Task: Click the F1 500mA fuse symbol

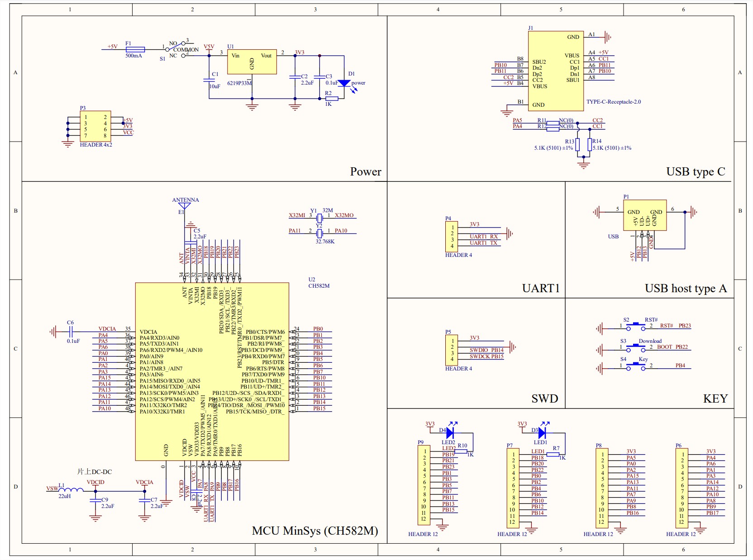Action: 135,50
